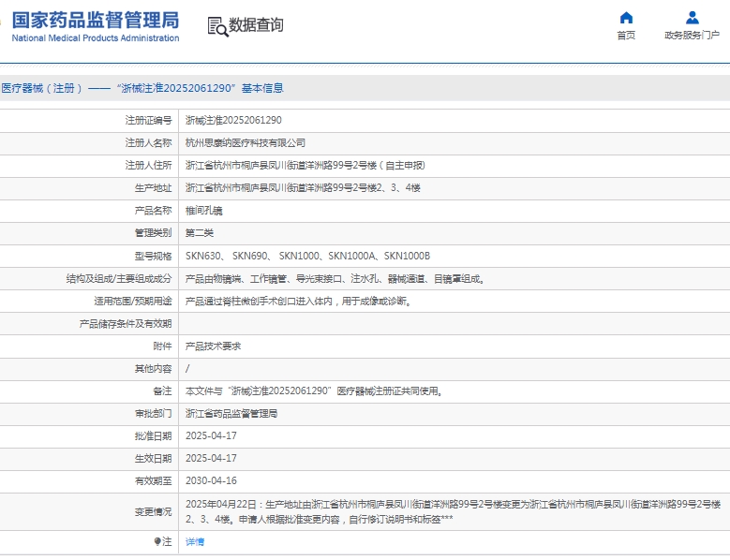Click the model list SKN630、SKN690
The height and width of the screenshot is (560, 730).
[307, 256]
